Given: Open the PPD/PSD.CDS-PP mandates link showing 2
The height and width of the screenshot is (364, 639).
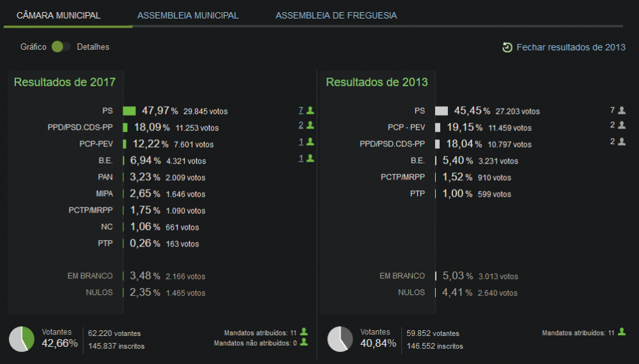Looking at the screenshot, I should (x=301, y=125).
